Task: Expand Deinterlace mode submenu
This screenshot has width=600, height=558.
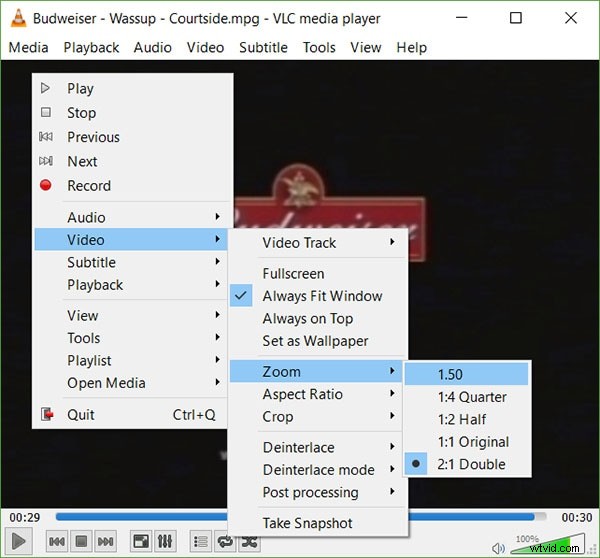Action: coord(317,470)
